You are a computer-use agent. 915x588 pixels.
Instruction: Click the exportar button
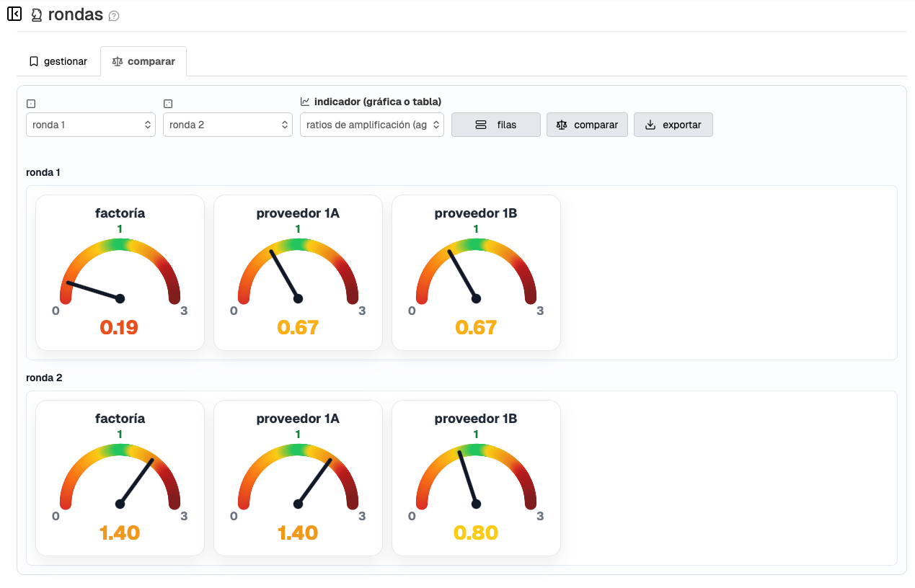click(x=673, y=125)
